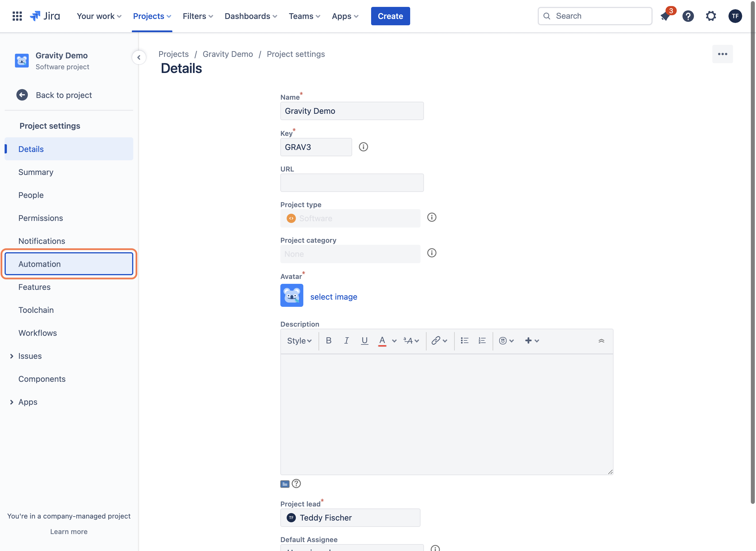Click the Learn more link
The width and height of the screenshot is (756, 551).
[x=69, y=532]
